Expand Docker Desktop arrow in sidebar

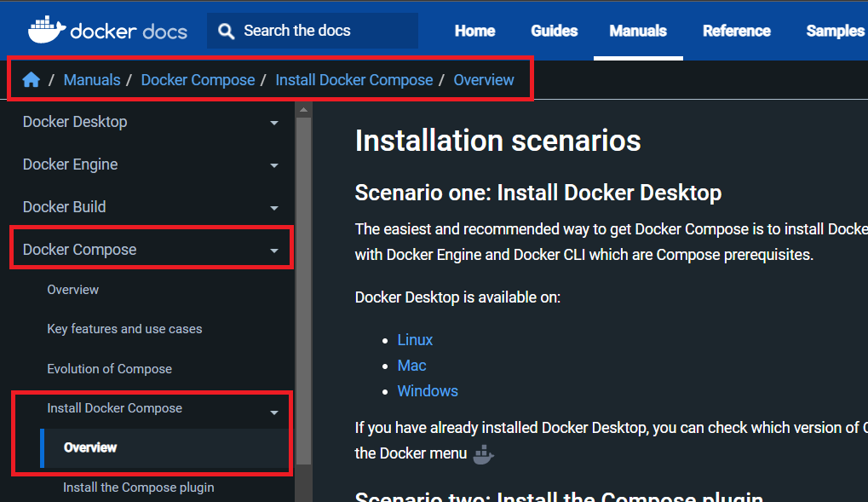click(274, 123)
